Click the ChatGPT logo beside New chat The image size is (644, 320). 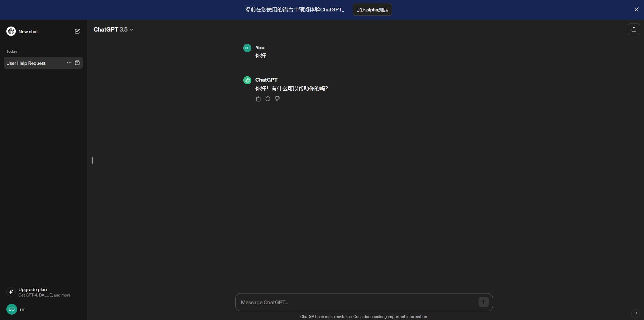tap(11, 31)
